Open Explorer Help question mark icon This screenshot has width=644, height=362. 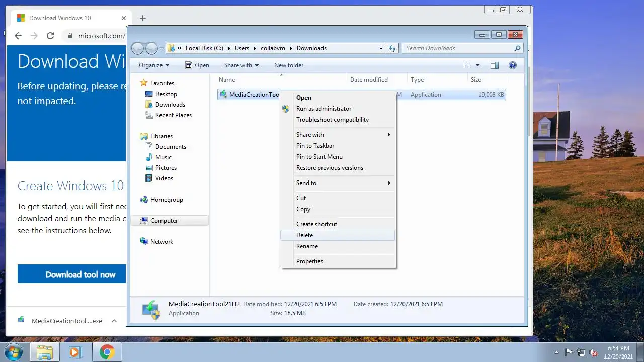[513, 65]
